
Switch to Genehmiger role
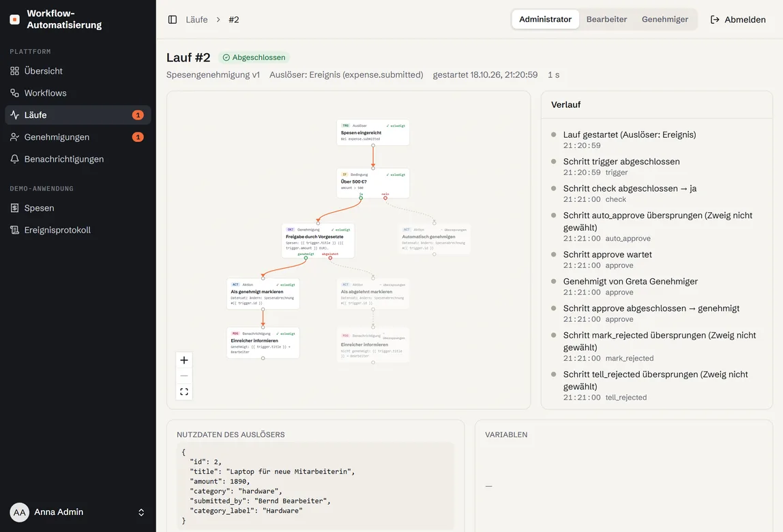pos(664,19)
